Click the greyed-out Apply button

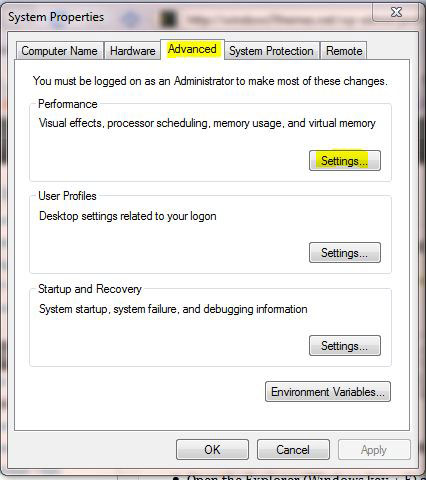click(x=374, y=450)
